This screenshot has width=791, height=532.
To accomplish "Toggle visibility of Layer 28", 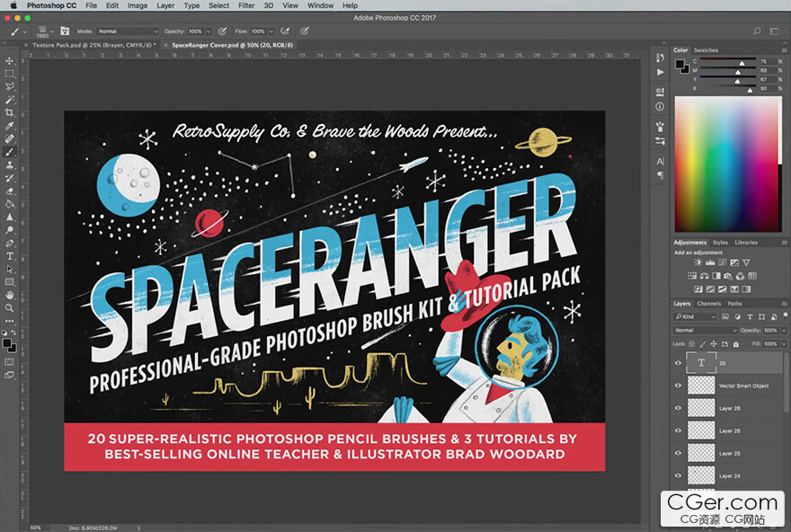I will coord(678,408).
